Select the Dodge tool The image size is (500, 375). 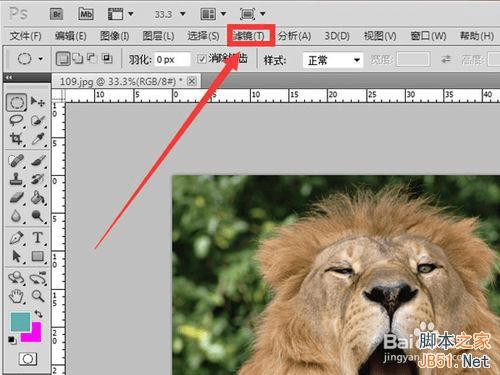(38, 216)
